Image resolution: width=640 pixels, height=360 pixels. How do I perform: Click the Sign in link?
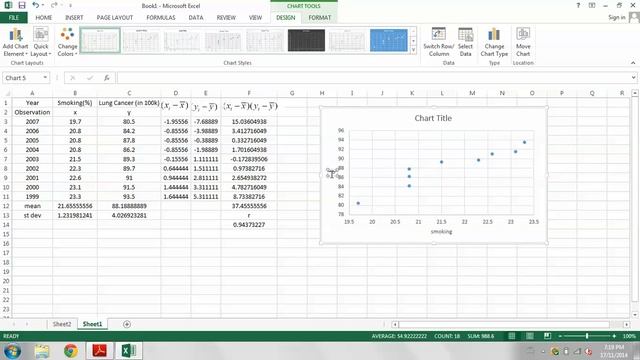pyautogui.click(x=616, y=17)
